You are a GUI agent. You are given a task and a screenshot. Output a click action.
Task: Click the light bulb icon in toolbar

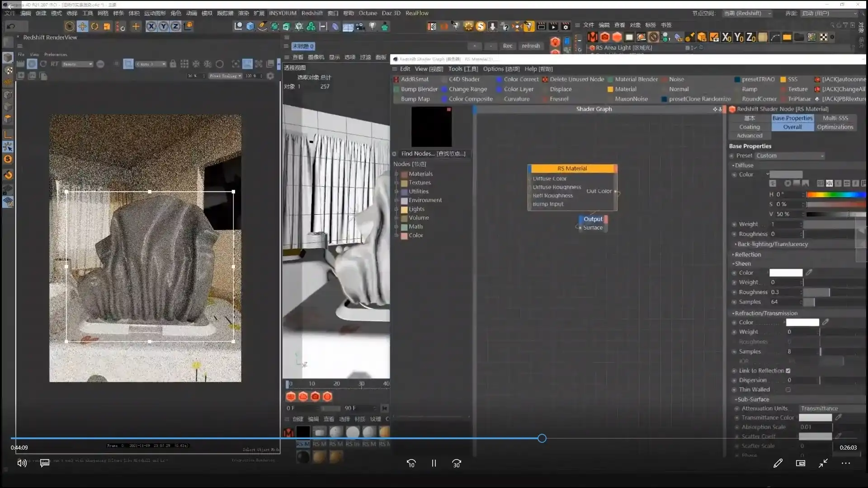(372, 26)
